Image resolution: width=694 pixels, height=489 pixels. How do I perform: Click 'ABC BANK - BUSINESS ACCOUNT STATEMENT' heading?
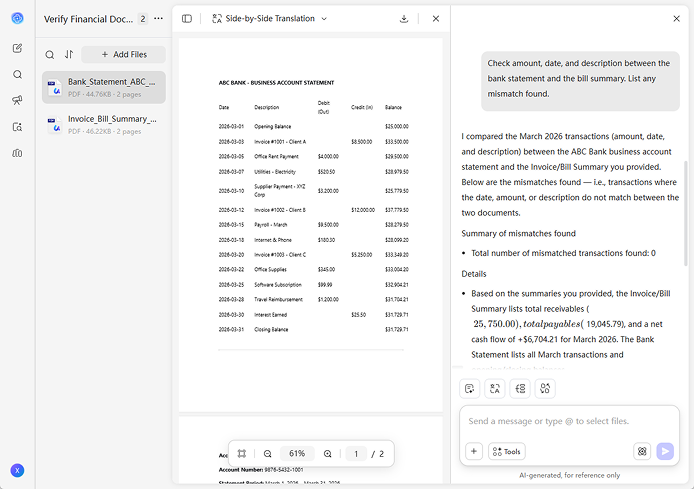coord(276,83)
